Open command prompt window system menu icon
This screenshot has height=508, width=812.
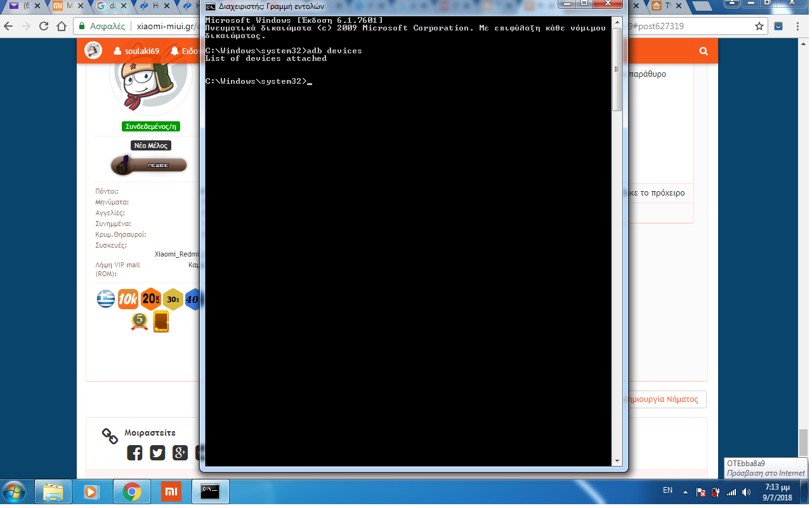(x=210, y=6)
